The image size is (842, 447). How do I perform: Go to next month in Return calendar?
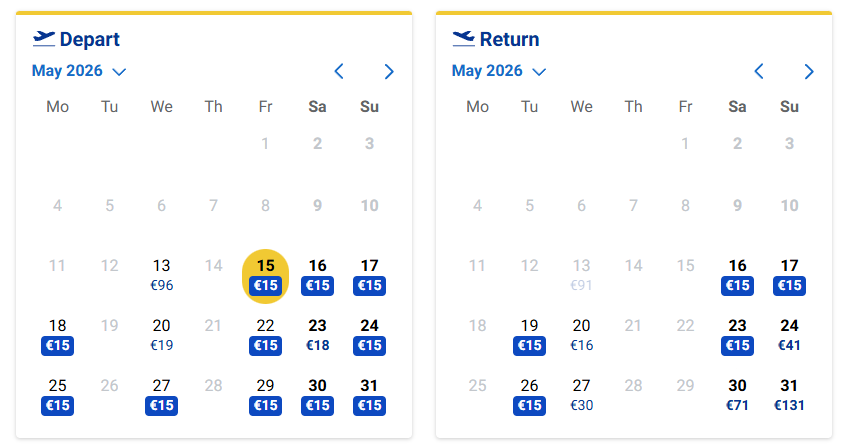(809, 71)
